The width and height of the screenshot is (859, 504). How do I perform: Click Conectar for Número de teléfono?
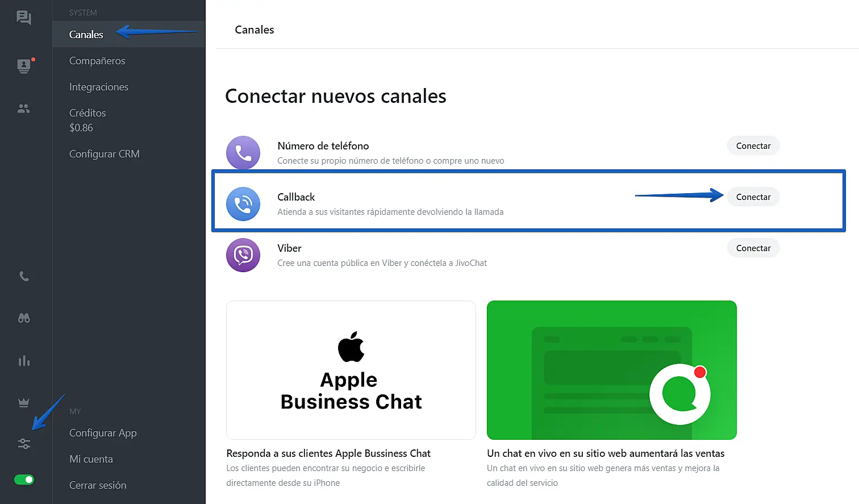[753, 146]
